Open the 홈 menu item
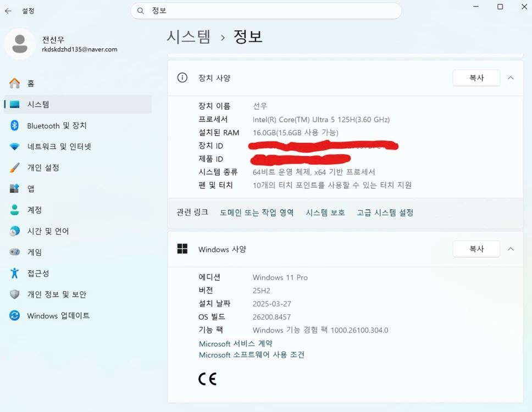This screenshot has width=532, height=412. [x=77, y=83]
